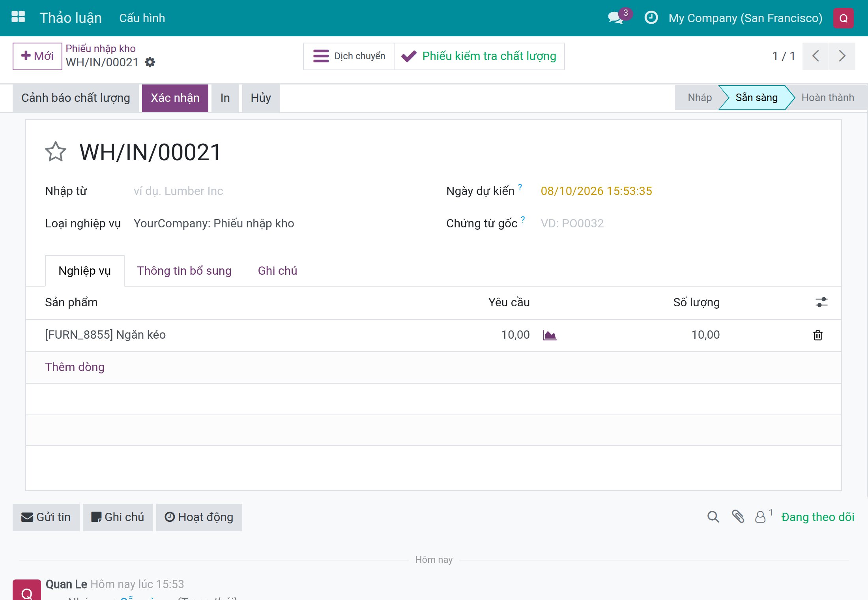Go to the next record arrow
This screenshot has width=868, height=600.
click(842, 56)
